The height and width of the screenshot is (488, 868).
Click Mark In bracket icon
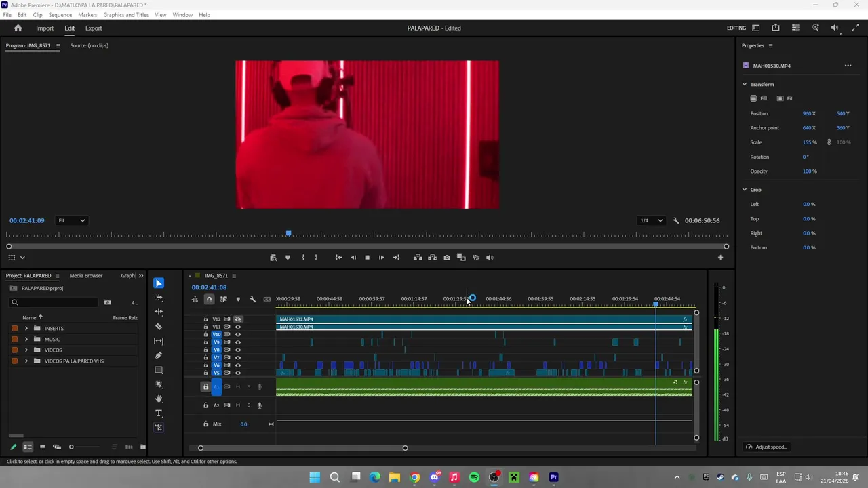302,258
